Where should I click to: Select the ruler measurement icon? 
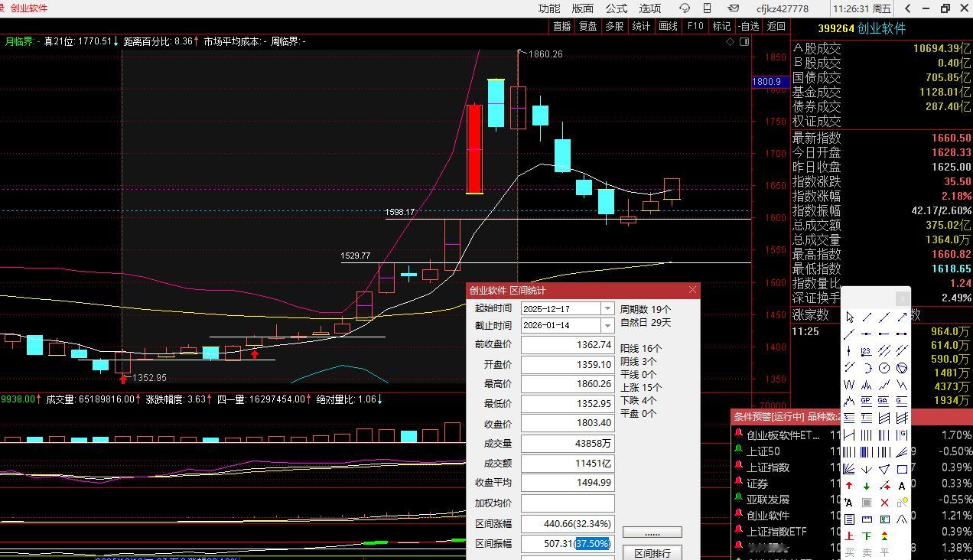867,519
